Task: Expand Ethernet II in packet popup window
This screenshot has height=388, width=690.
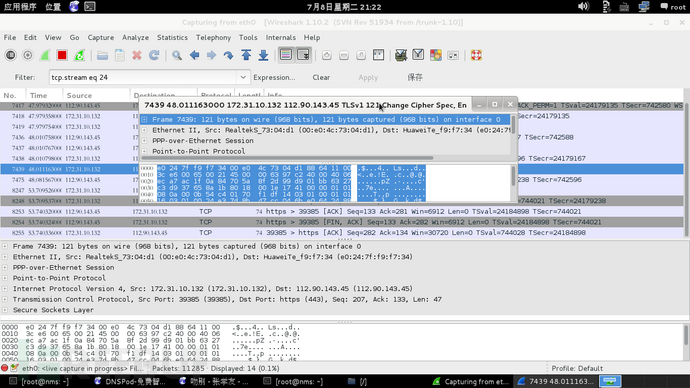Action: pyautogui.click(x=144, y=130)
